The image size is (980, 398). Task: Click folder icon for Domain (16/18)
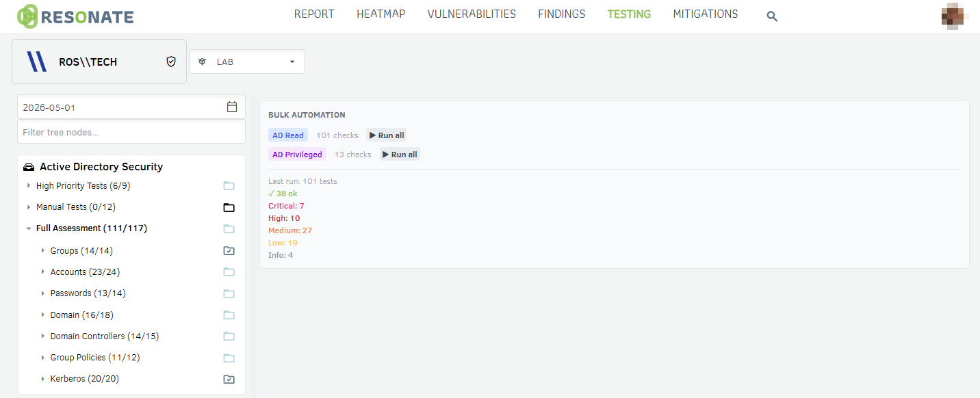click(x=229, y=315)
